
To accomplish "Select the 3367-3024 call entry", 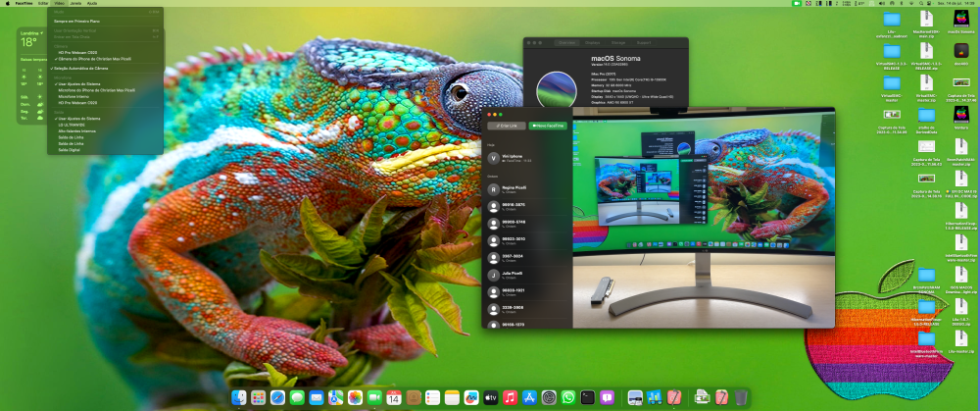I will pos(527,257).
